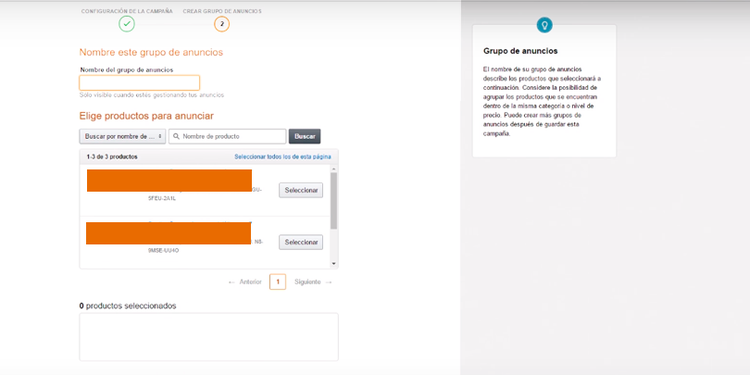Click the scroll up arrow of product list
The width and height of the screenshot is (750, 375).
coord(333,169)
